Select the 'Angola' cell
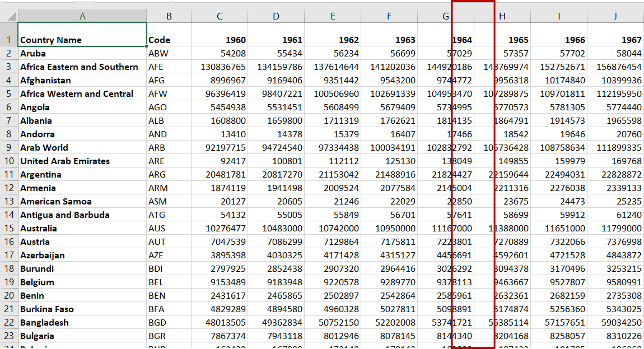644x349 pixels. (82, 107)
